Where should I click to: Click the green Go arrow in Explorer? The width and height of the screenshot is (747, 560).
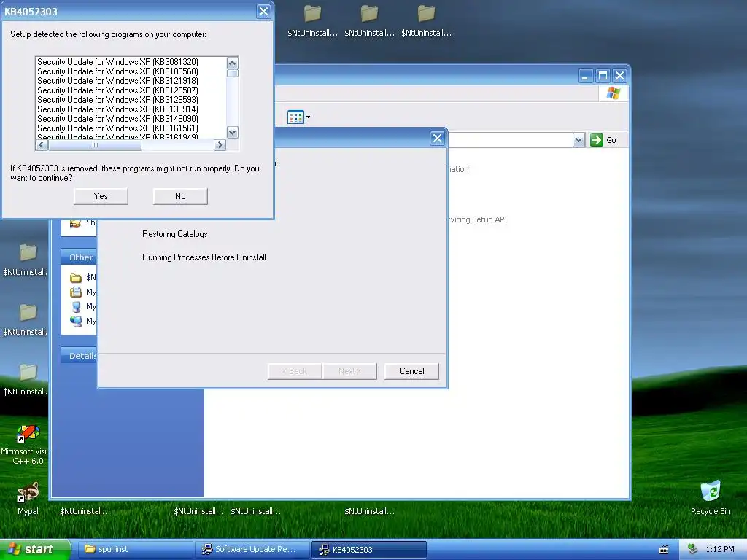click(597, 140)
